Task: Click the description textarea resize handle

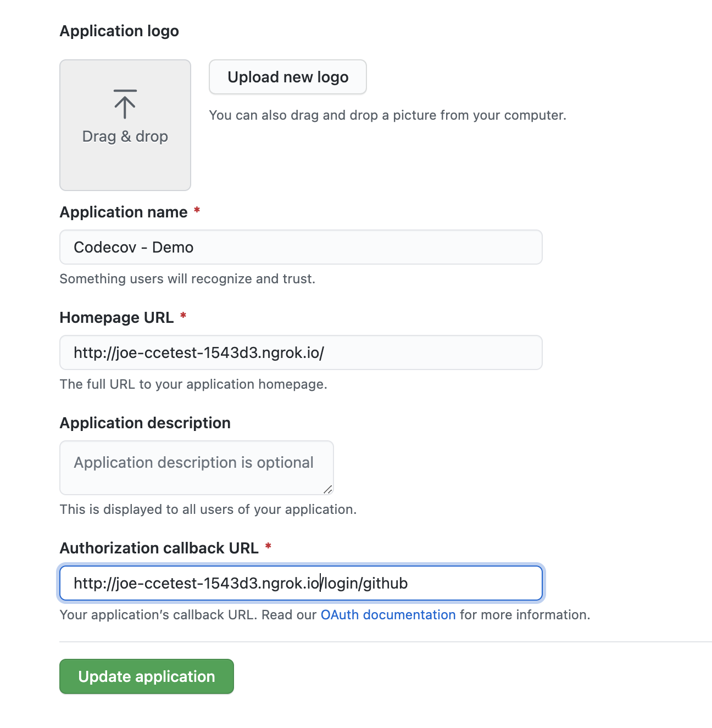Action: tap(327, 489)
